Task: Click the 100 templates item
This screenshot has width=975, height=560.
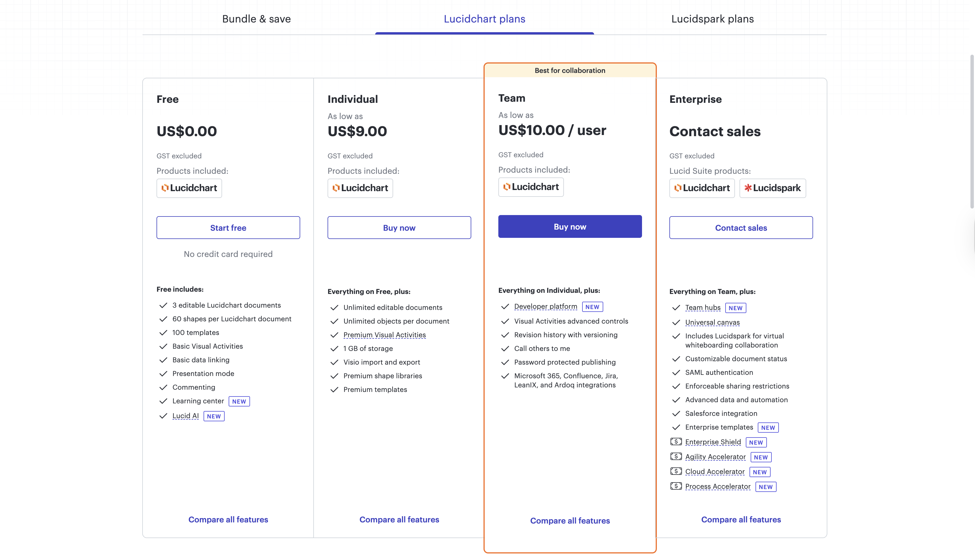Action: tap(196, 332)
